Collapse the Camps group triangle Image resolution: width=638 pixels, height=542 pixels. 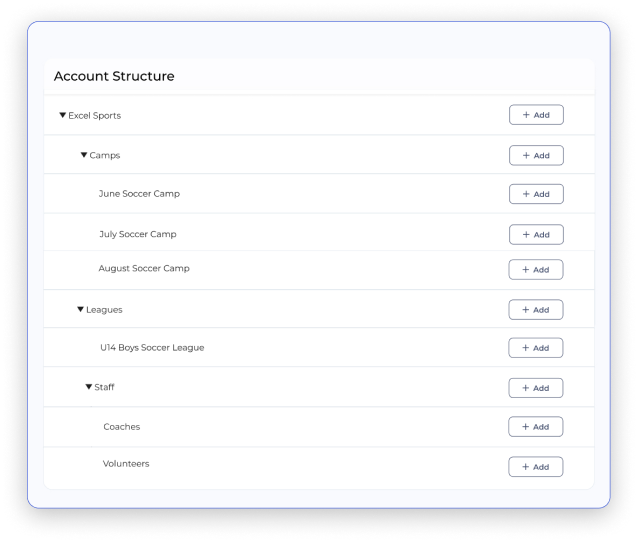(x=84, y=155)
